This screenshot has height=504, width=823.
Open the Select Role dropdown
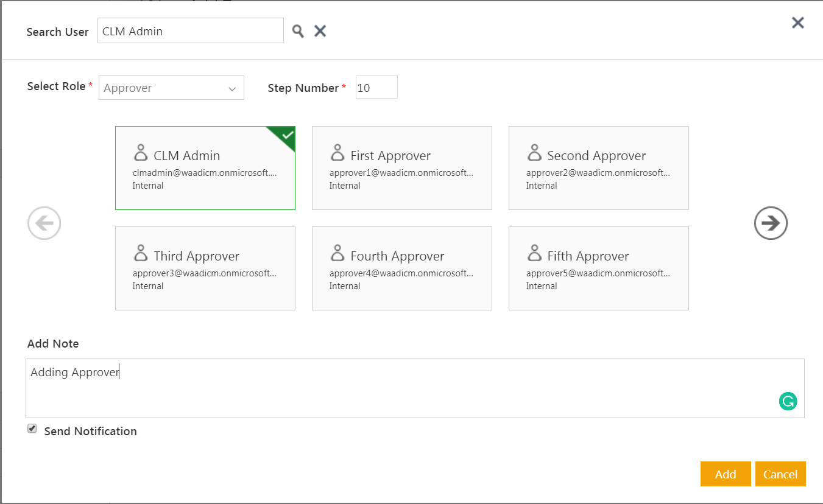click(171, 88)
